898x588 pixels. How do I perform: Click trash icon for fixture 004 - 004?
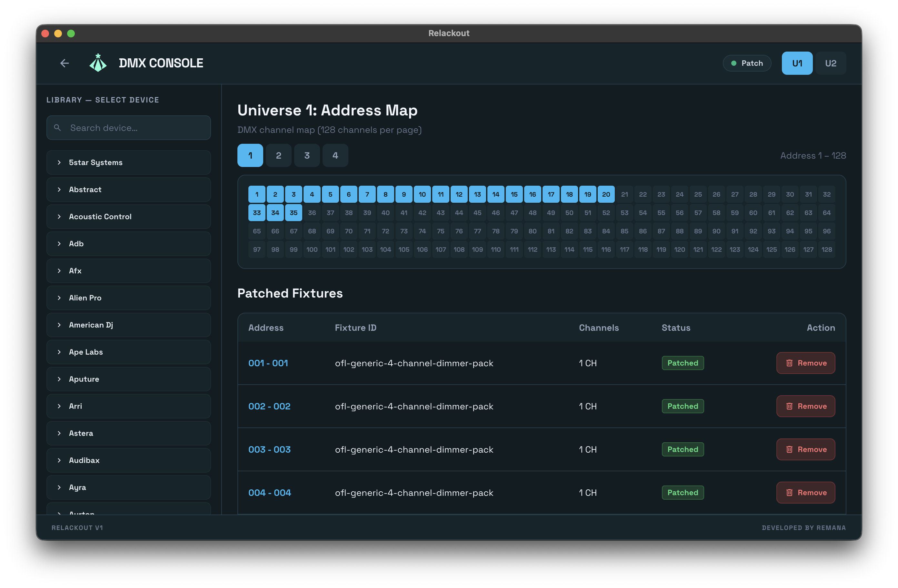(789, 493)
